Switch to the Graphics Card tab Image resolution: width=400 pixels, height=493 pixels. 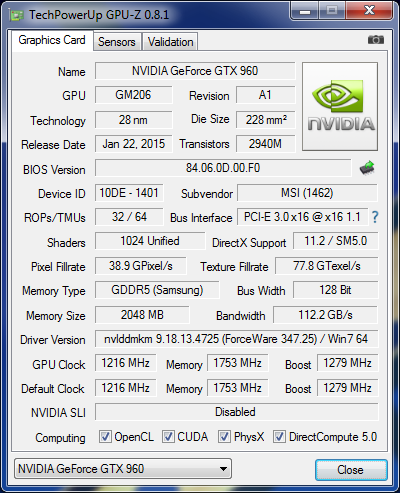point(52,40)
